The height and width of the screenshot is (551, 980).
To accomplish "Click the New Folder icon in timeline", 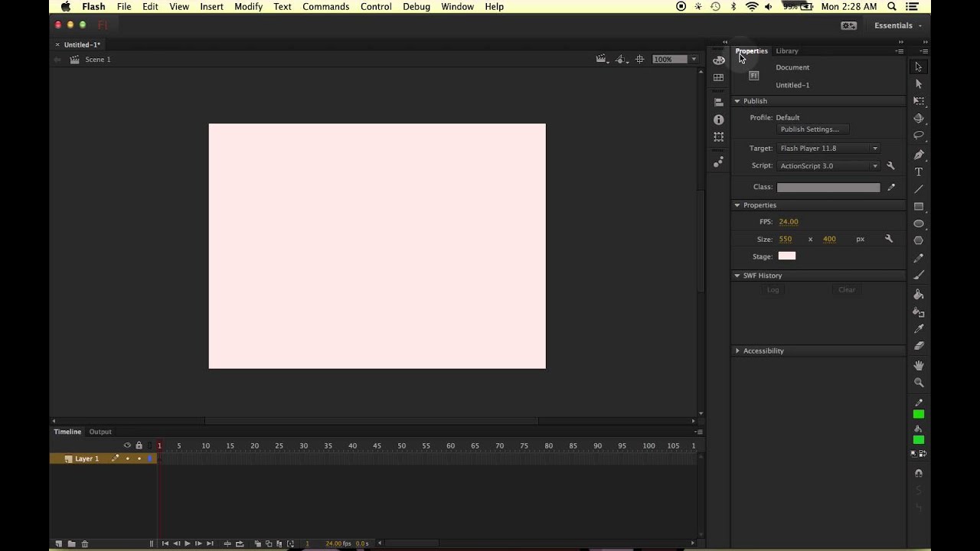I will pos(71,543).
